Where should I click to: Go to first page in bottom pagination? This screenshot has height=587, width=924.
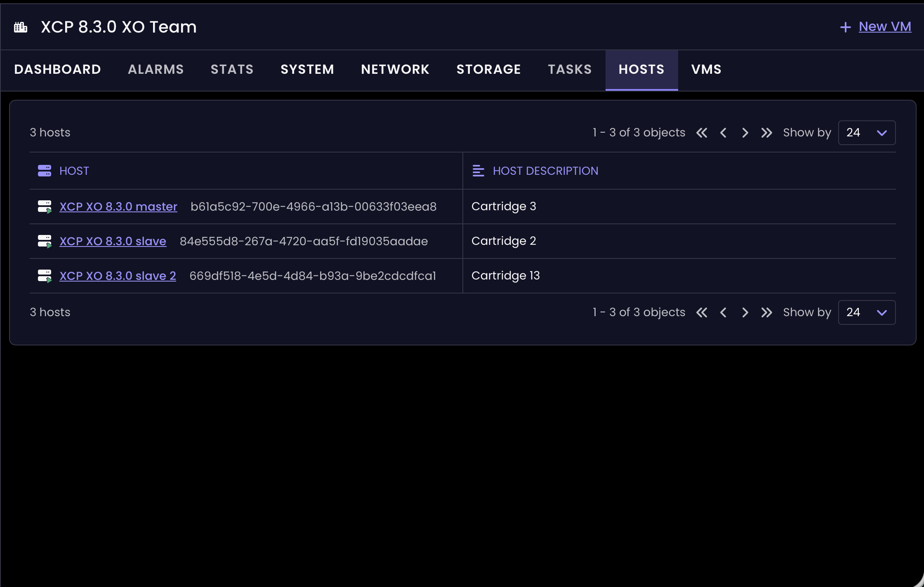702,312
